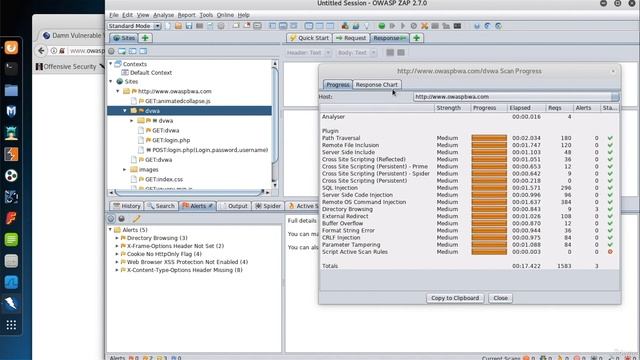Click the Offensive Security bookmark in browser
The height and width of the screenshot is (360, 640).
[x=66, y=67]
